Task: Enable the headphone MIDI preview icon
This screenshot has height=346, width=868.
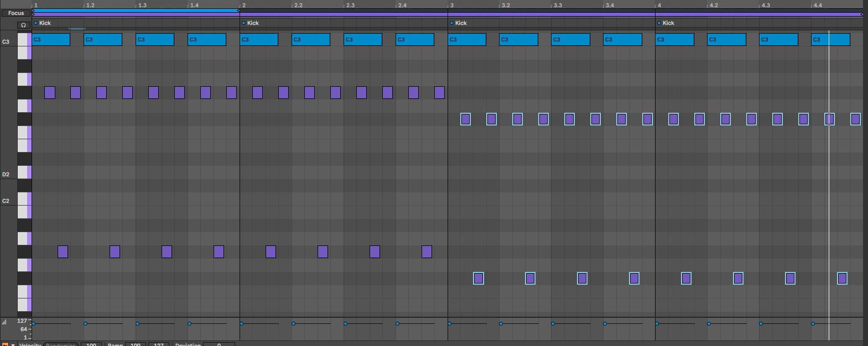Action: tap(23, 25)
